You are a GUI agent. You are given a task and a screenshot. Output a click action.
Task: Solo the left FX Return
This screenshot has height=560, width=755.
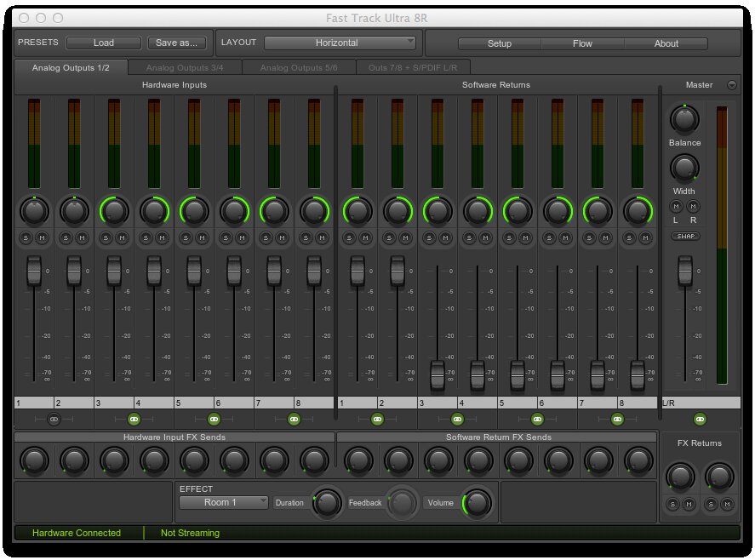672,504
